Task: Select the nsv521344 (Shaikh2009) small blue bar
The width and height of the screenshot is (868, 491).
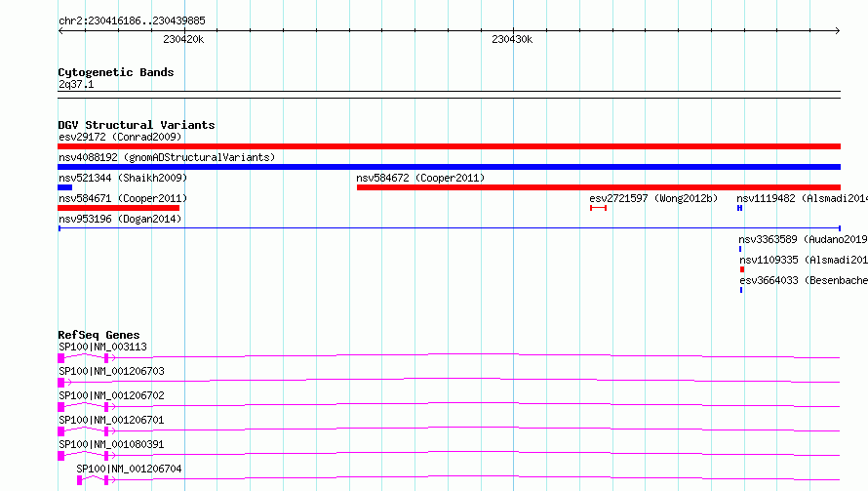Action: (x=64, y=187)
